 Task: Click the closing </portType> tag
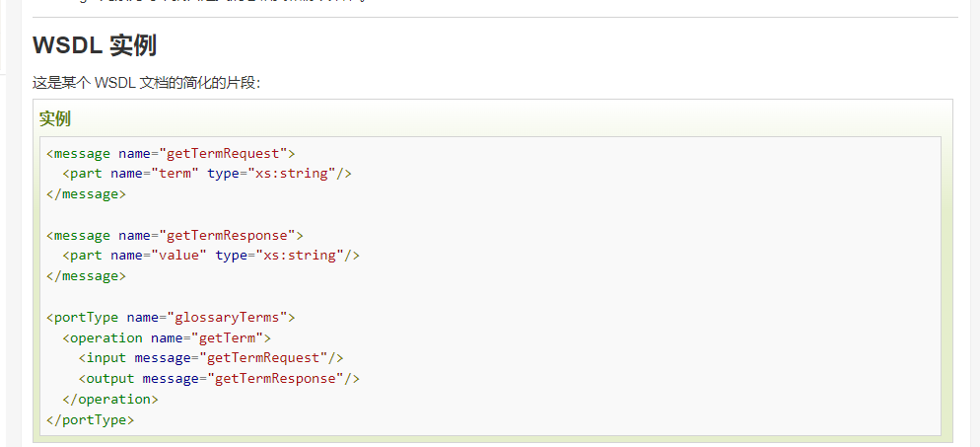[90, 419]
